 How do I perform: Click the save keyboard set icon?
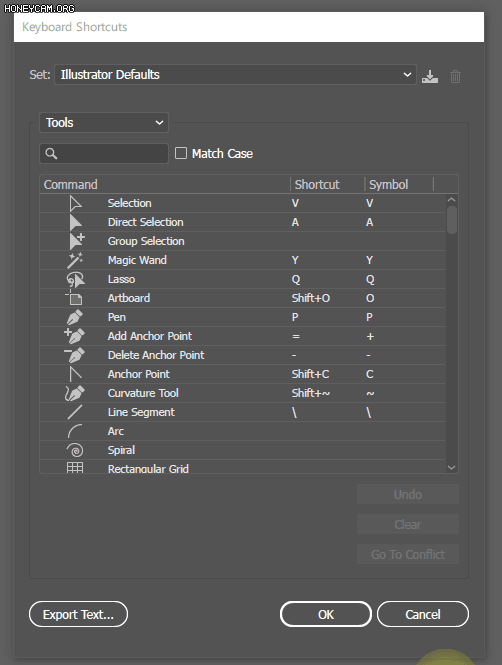click(x=429, y=77)
